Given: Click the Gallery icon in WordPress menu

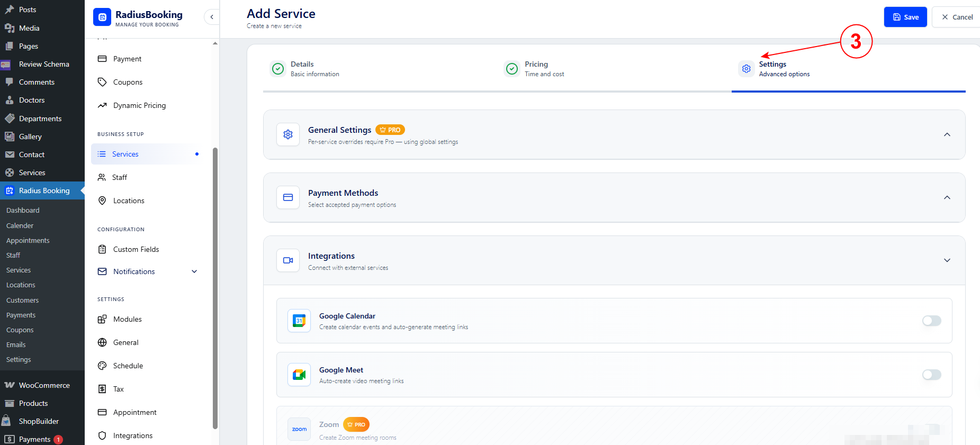Looking at the screenshot, I should point(10,137).
